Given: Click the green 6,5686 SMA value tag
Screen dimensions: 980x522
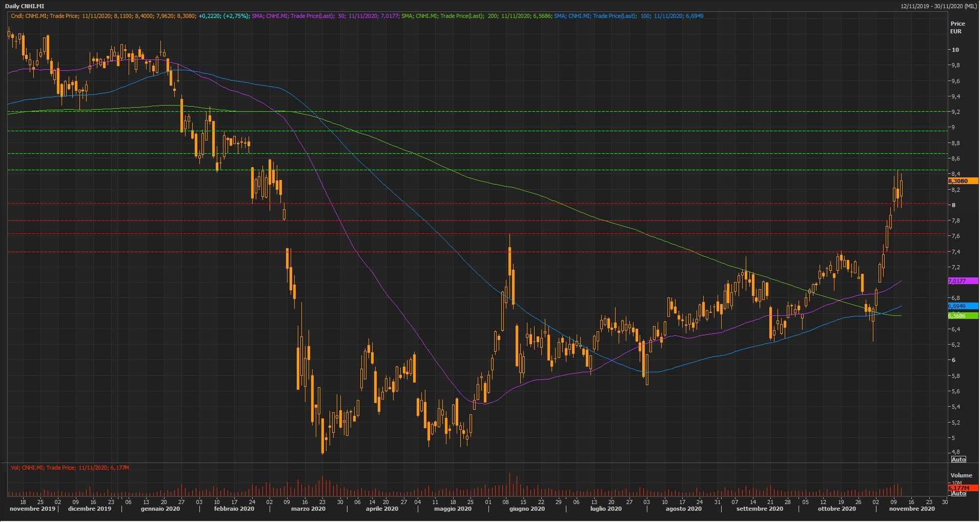Looking at the screenshot, I should coord(963,316).
